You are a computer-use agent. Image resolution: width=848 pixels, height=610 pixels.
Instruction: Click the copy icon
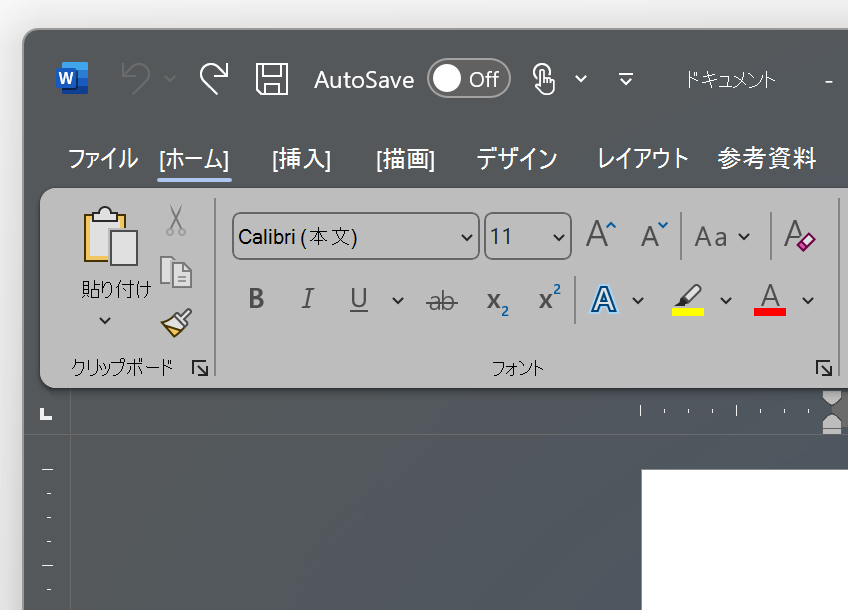[x=176, y=272]
